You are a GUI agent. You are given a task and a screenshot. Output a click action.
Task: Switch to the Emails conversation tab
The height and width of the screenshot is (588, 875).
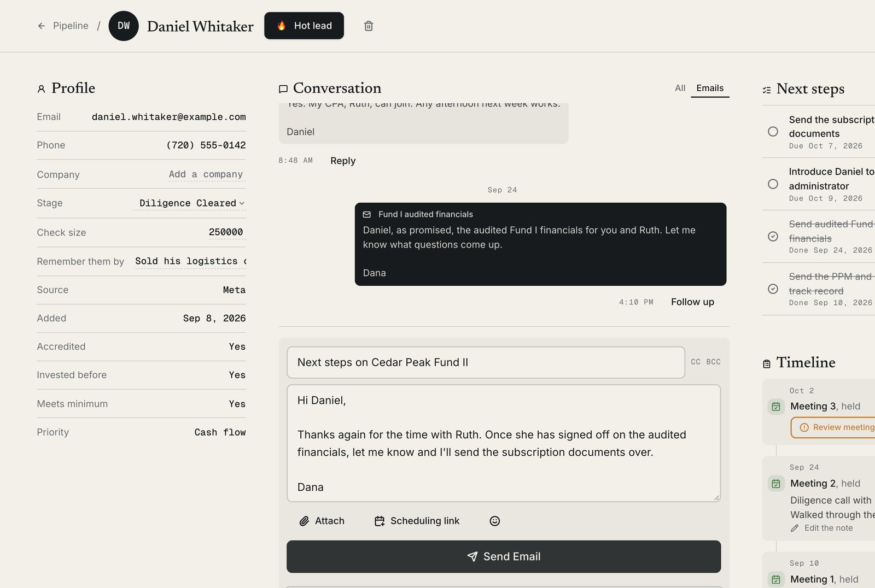(710, 88)
